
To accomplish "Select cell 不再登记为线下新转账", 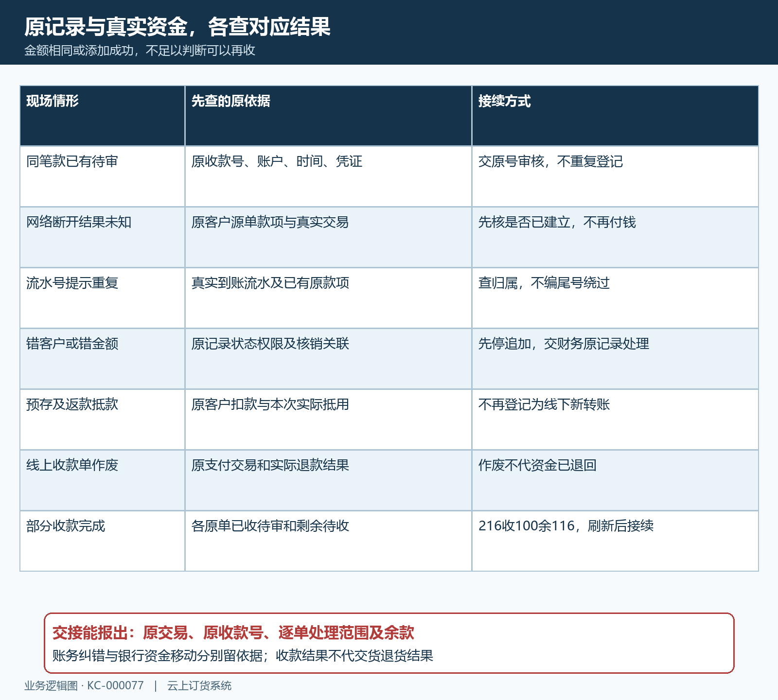I will (615, 420).
